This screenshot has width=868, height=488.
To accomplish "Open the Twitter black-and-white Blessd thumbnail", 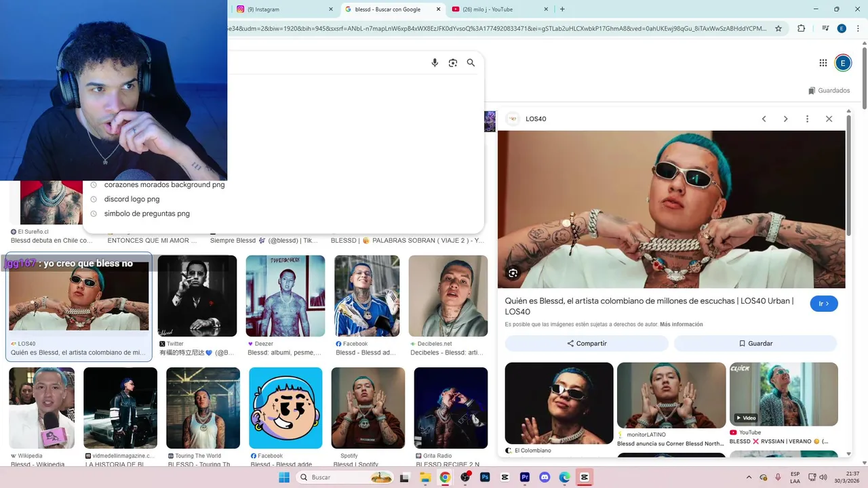I will [197, 296].
